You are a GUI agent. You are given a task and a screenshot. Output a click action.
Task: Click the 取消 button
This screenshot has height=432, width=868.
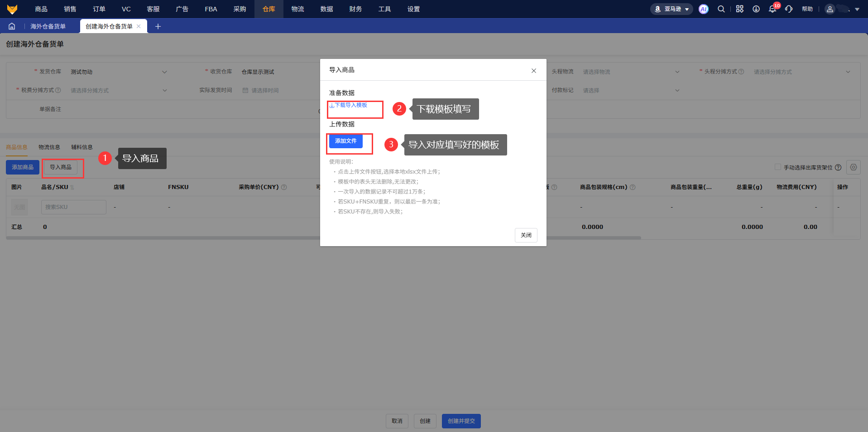[397, 421]
